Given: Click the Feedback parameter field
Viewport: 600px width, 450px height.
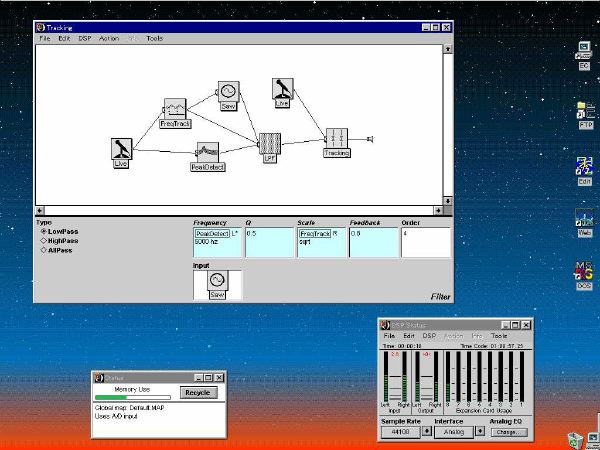Looking at the screenshot, I should (x=373, y=243).
